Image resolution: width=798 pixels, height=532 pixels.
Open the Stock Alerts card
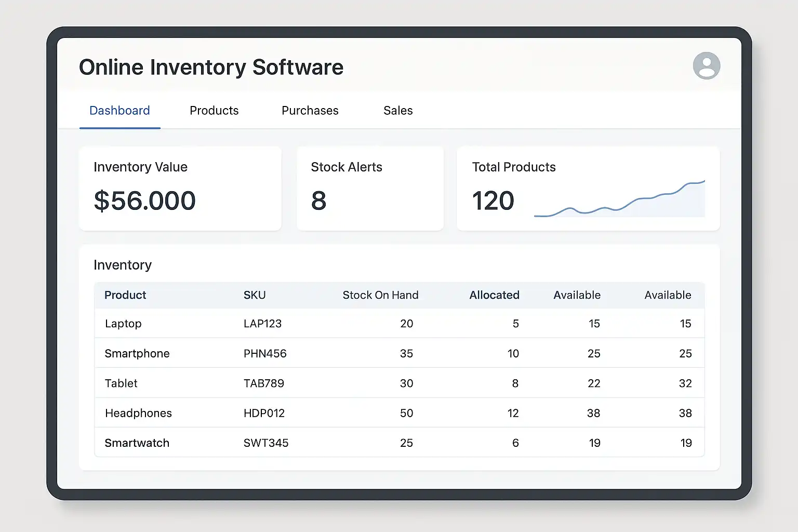pyautogui.click(x=369, y=188)
